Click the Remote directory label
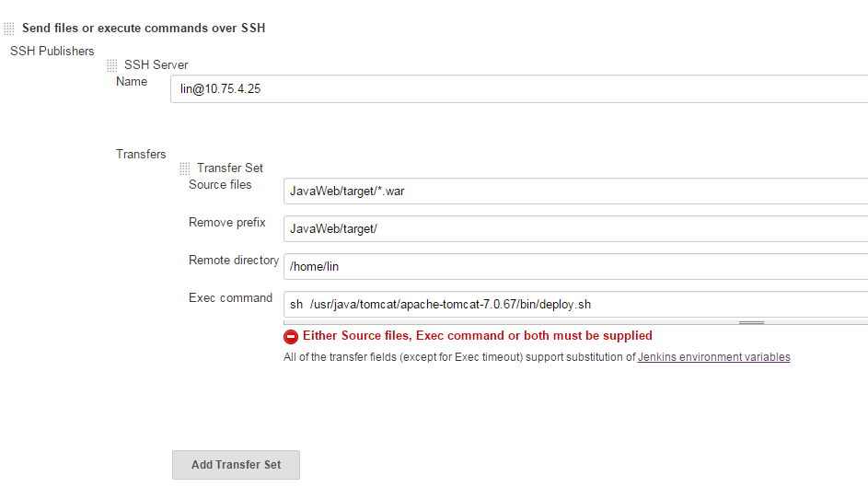The width and height of the screenshot is (868, 499). point(234,261)
